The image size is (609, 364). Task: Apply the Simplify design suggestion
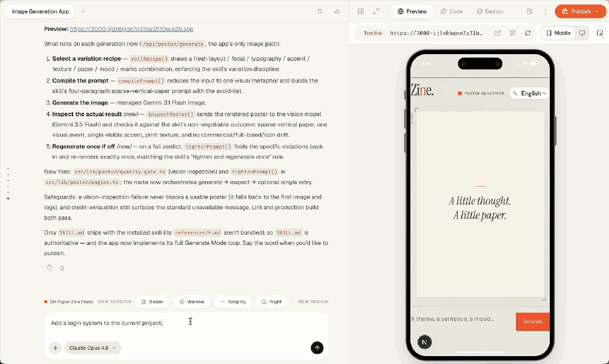point(233,301)
